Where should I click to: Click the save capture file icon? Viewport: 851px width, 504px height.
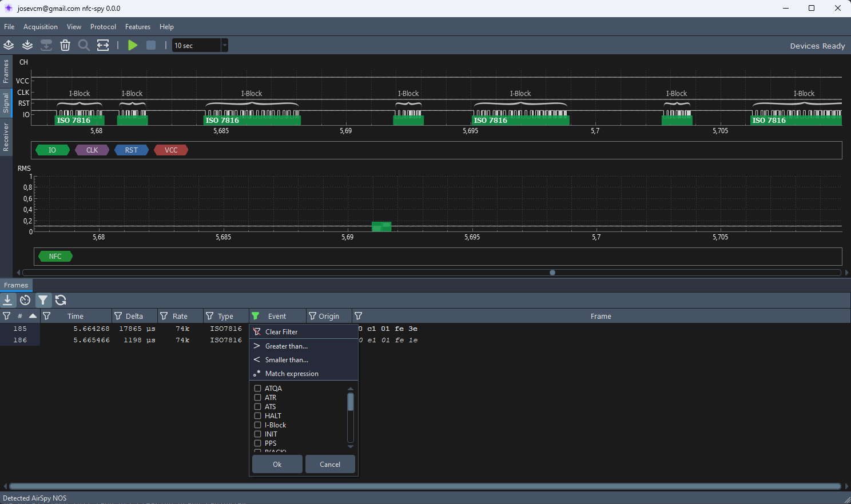27,45
